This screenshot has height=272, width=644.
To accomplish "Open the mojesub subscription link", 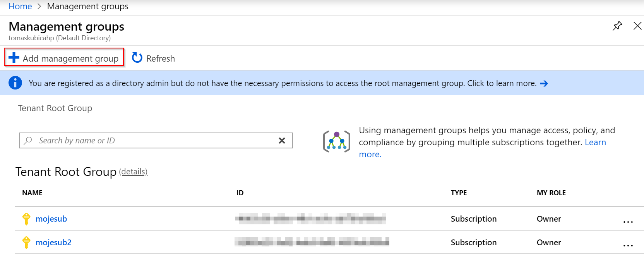I will pos(51,219).
